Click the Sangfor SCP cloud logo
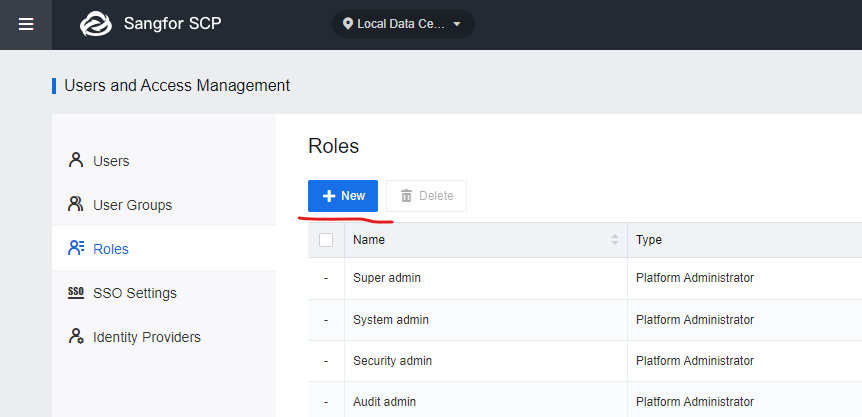This screenshot has width=862, height=417. (x=96, y=24)
